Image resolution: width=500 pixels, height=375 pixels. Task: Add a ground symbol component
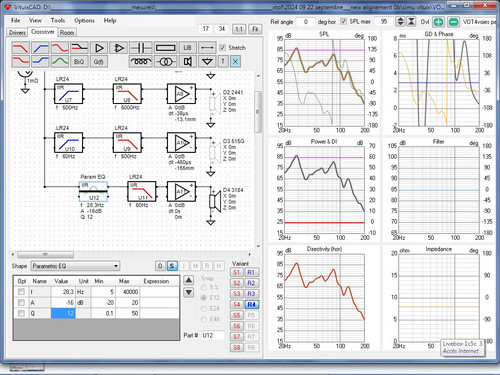[207, 61]
